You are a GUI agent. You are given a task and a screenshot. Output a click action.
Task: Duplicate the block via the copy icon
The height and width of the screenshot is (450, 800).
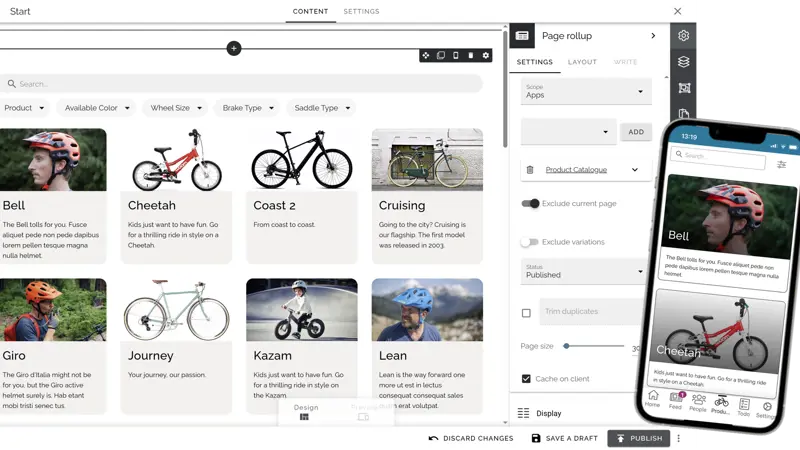tap(441, 55)
